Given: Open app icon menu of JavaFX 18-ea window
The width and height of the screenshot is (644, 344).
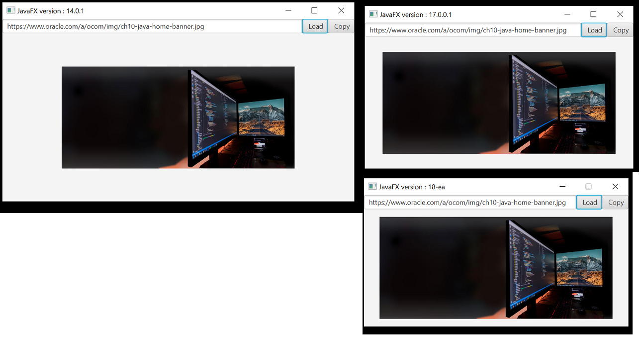Looking at the screenshot, I should 372,187.
